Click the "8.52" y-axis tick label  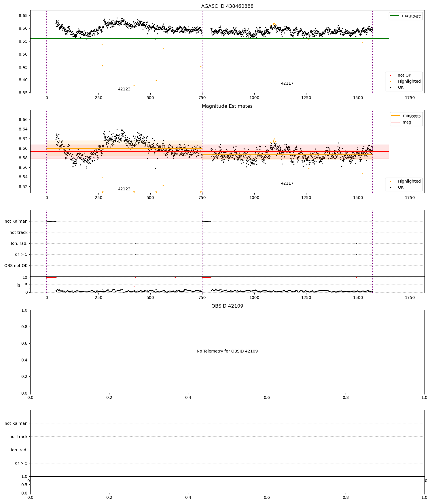point(22,187)
